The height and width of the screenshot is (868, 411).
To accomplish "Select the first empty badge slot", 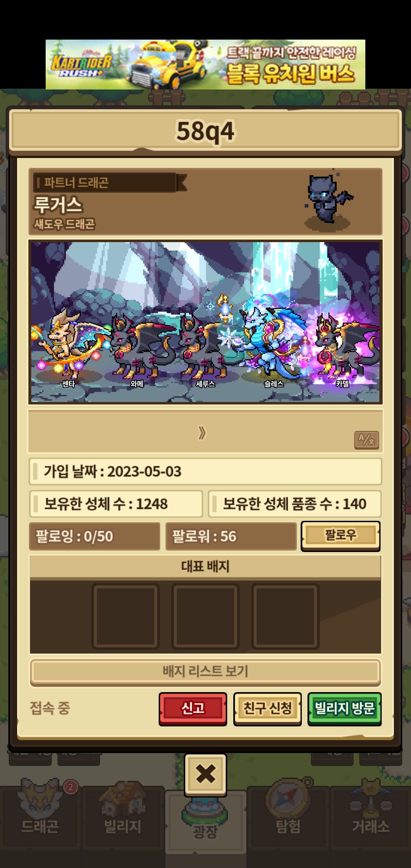I will (x=126, y=616).
